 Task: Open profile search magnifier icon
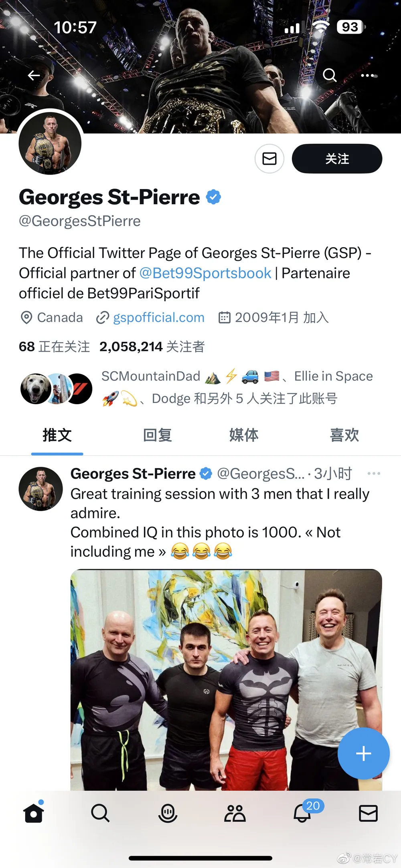coord(330,75)
